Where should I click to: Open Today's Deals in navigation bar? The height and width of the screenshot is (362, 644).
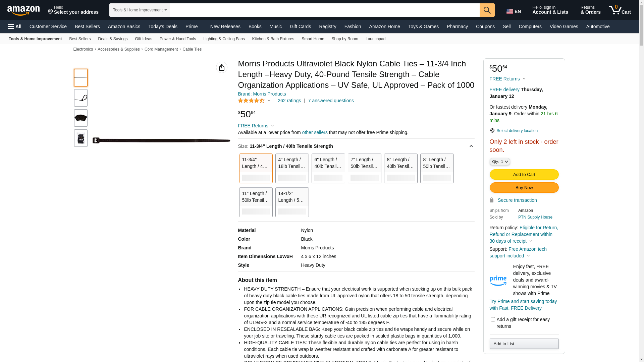point(163,26)
